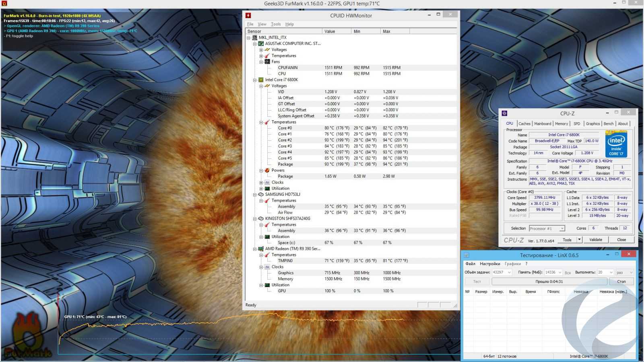Click the HWMonitor title bar app icon
Viewport: 644px width, 362px height.
pos(248,15)
